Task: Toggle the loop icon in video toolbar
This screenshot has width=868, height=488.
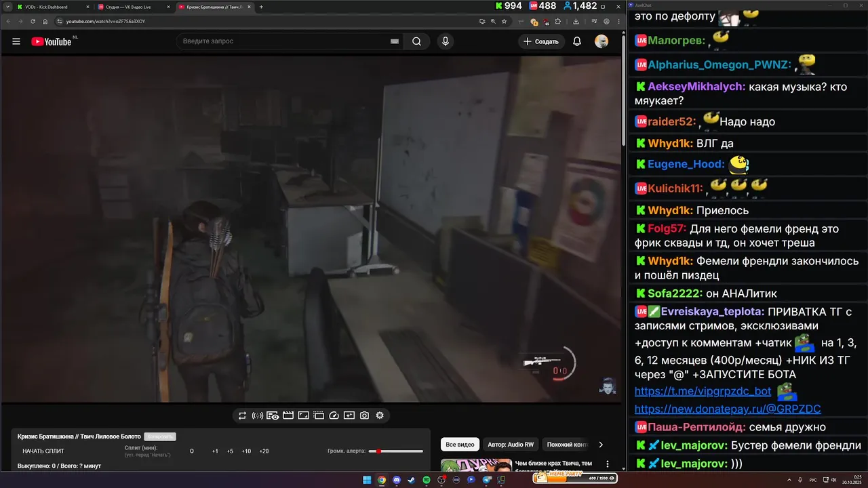Action: pyautogui.click(x=242, y=415)
